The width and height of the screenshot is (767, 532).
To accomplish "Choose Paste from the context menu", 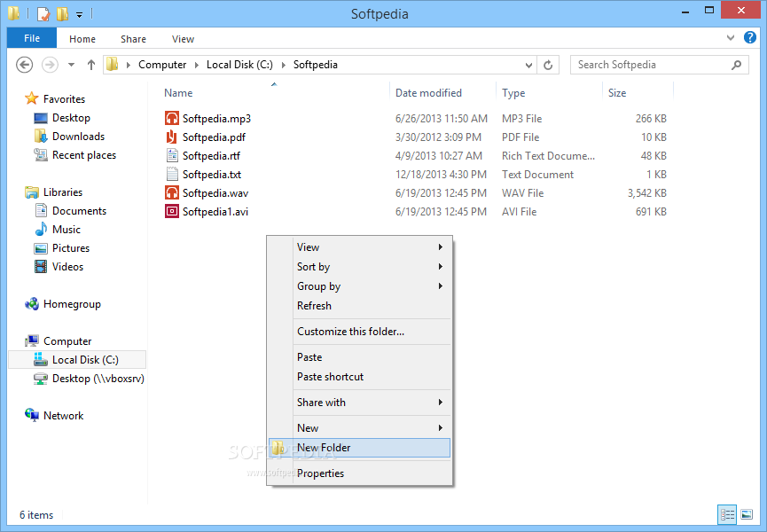I will pyautogui.click(x=359, y=357).
